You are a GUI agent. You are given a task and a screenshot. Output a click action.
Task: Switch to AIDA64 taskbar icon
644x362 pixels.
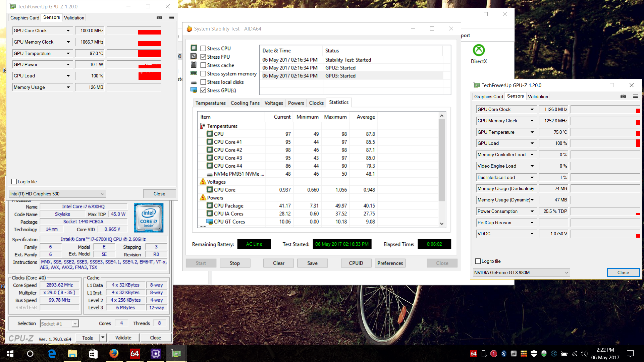coord(135,354)
